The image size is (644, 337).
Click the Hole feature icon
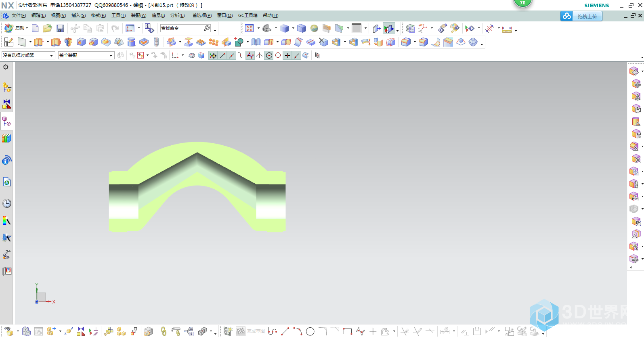(x=81, y=42)
